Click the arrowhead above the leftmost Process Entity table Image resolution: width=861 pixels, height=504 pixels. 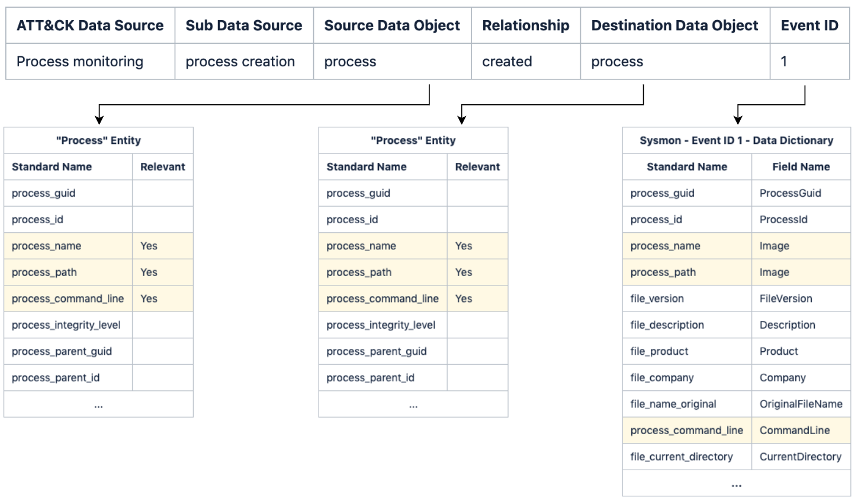click(99, 119)
